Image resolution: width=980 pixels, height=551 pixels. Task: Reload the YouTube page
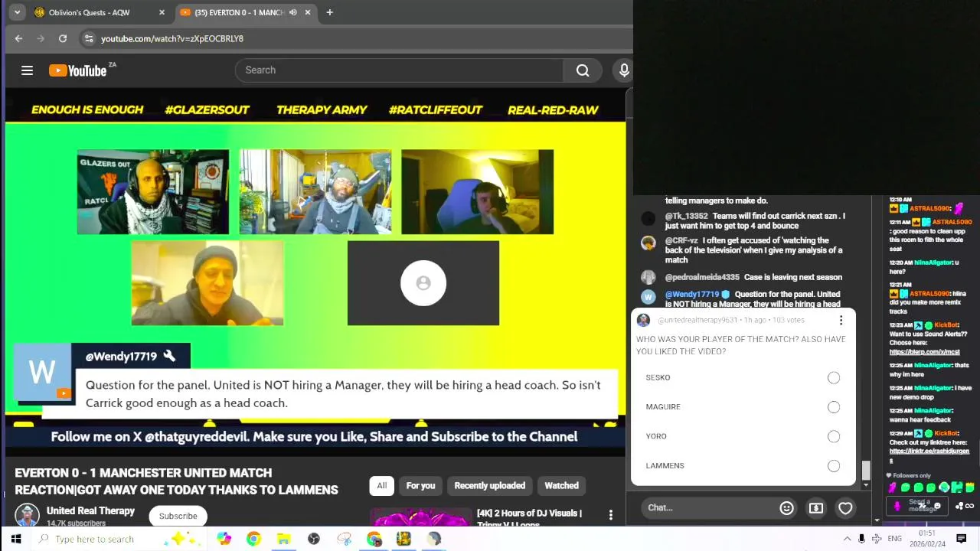[63, 38]
